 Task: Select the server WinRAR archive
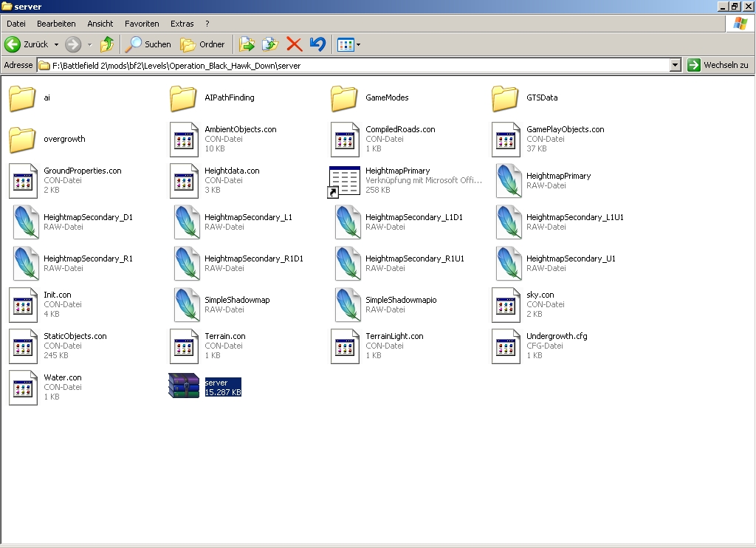tap(184, 387)
